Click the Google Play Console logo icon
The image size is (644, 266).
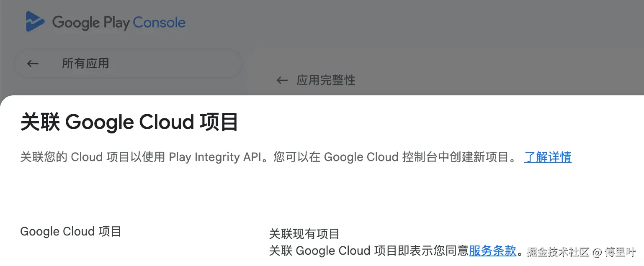click(35, 21)
